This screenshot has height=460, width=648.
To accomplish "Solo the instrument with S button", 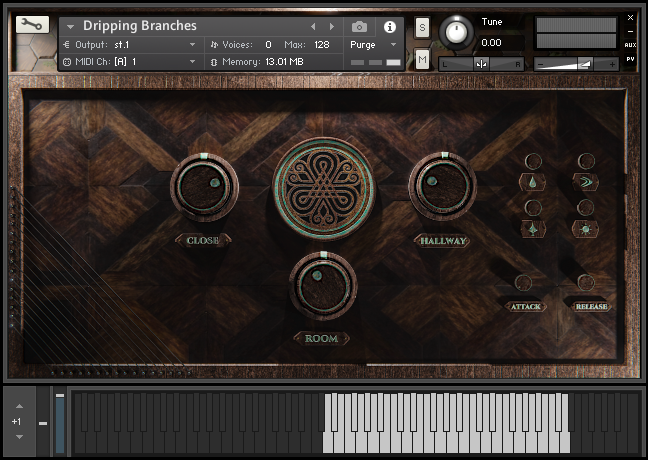I will click(x=422, y=28).
